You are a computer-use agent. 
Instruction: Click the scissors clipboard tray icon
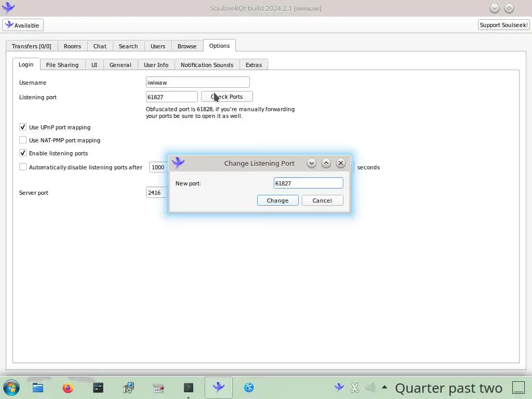tap(355, 388)
